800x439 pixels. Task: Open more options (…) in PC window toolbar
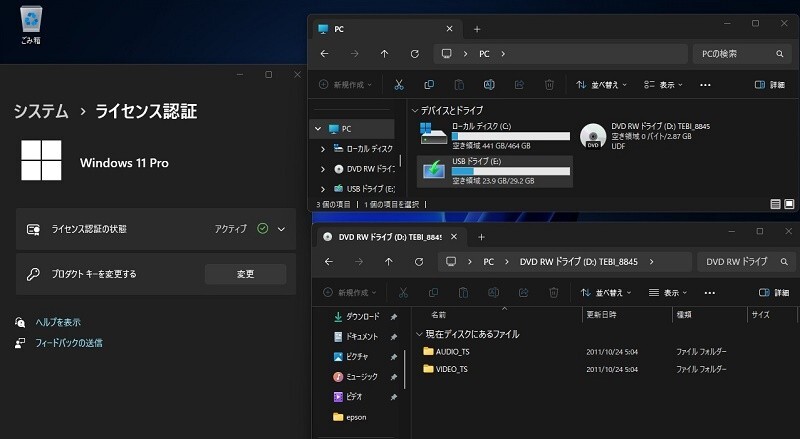coord(705,85)
